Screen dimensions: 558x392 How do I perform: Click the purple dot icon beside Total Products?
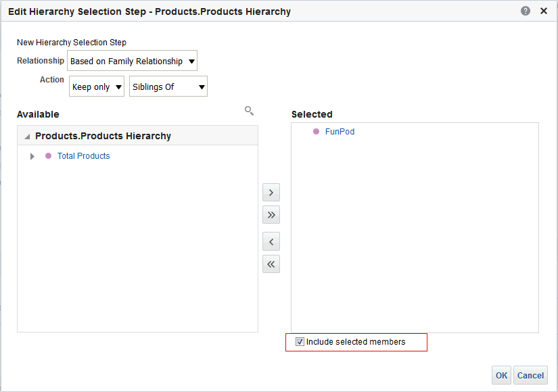(48, 156)
